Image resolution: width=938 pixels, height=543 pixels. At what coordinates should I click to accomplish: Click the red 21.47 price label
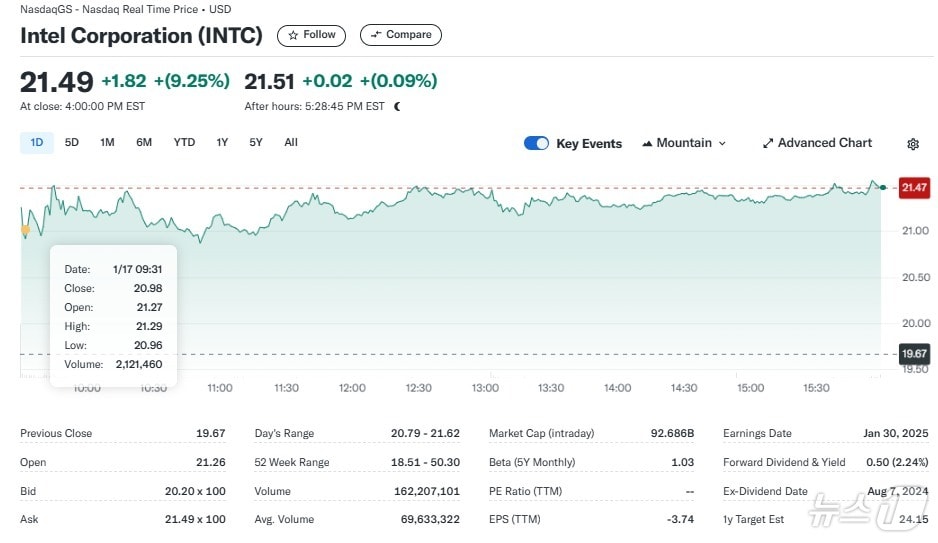tap(914, 187)
